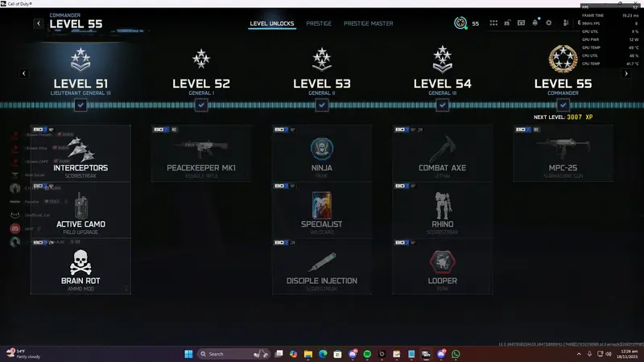Toggle the Level 51 checkmark box
This screenshot has width=644, height=362.
80,105
